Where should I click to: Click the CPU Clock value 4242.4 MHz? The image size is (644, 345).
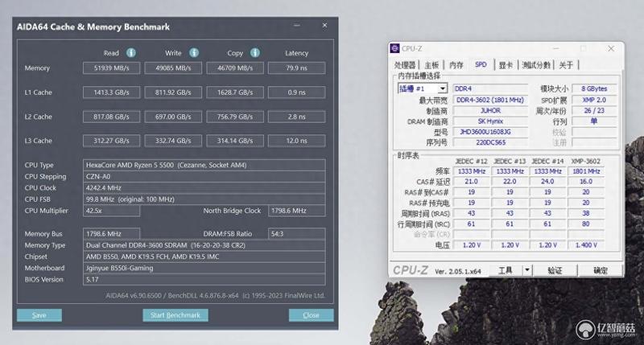[x=204, y=188]
